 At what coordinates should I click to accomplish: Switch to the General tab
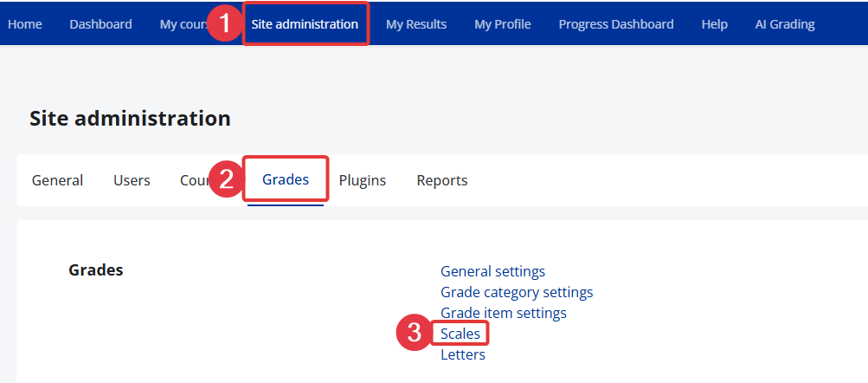point(57,180)
